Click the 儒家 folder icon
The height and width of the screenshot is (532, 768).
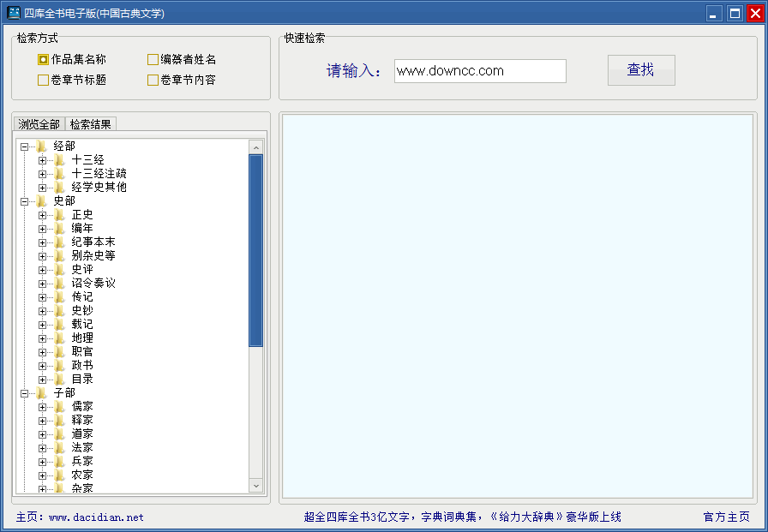coord(57,405)
